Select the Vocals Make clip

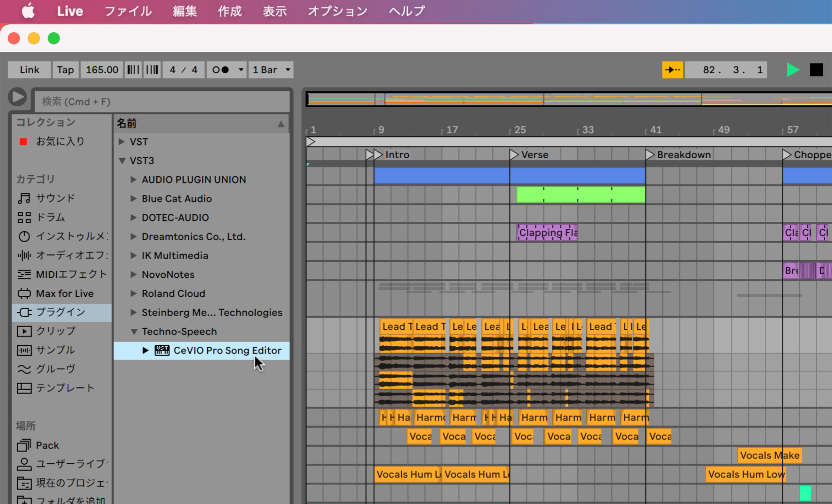point(770,455)
